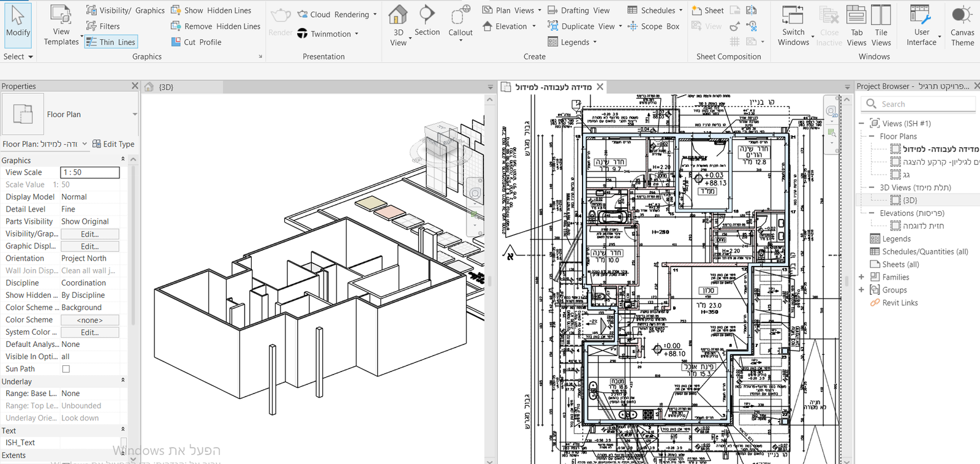Expand Families tree node
The width and height of the screenshot is (980, 464).
pos(861,277)
